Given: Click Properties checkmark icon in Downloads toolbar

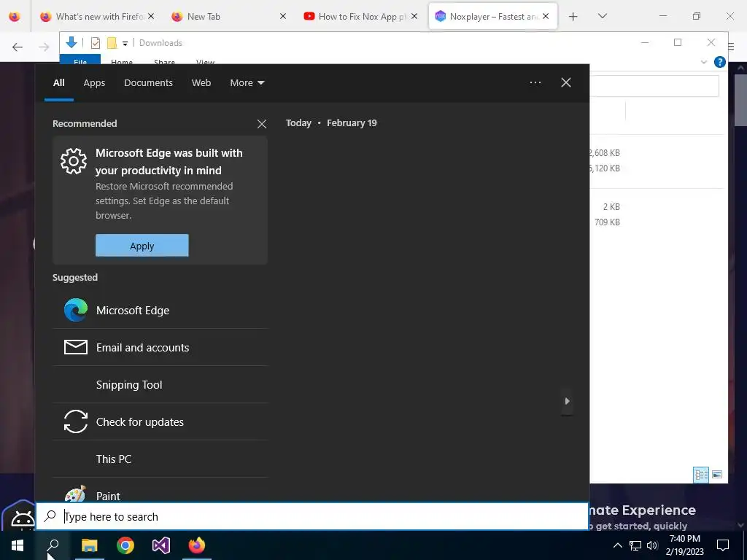Looking at the screenshot, I should click(x=96, y=43).
